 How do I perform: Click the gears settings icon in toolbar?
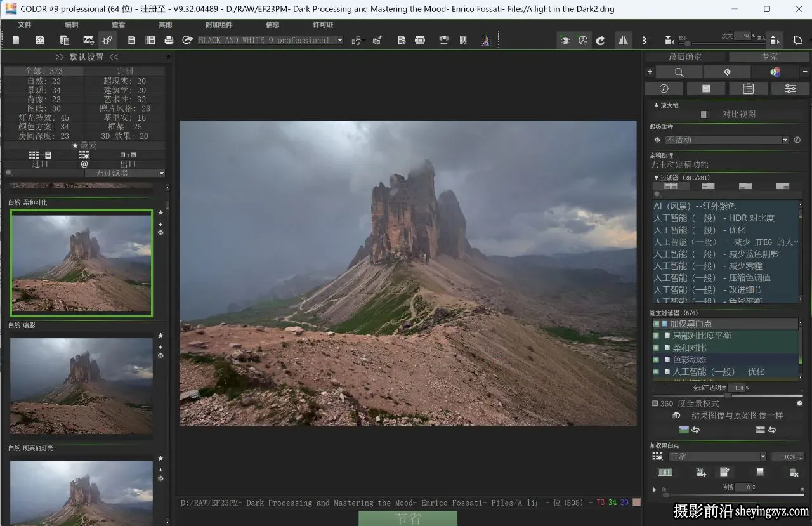point(107,40)
